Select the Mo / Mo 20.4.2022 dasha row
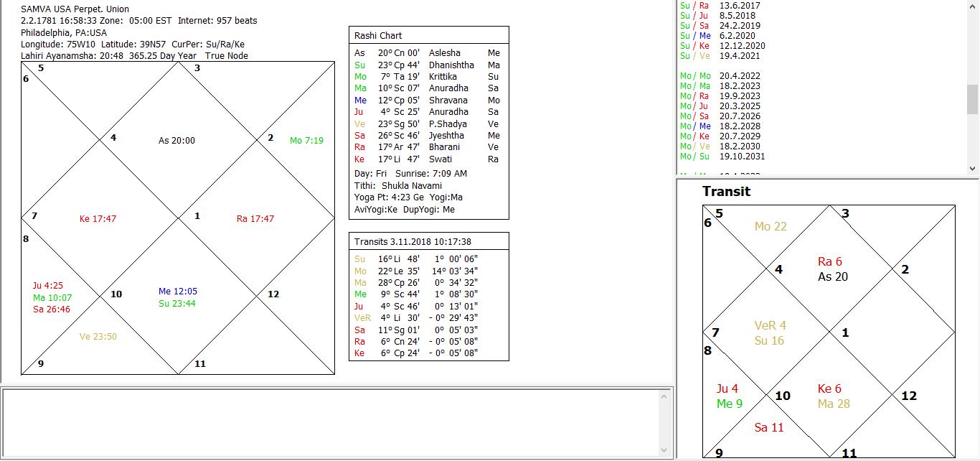This screenshot has width=980, height=461. click(x=720, y=75)
